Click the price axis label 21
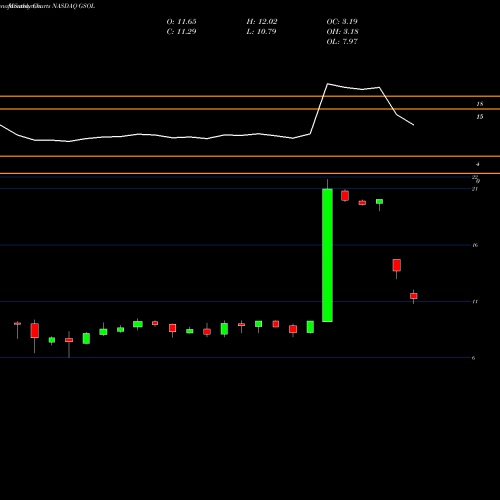The image size is (500, 500). (475, 189)
